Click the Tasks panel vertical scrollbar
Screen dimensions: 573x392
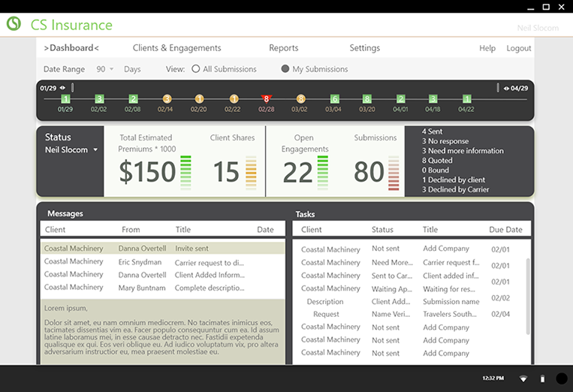click(x=527, y=293)
